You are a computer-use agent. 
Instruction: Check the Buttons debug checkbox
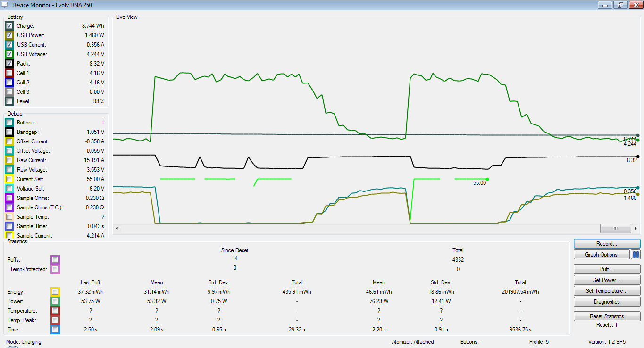pos(9,123)
